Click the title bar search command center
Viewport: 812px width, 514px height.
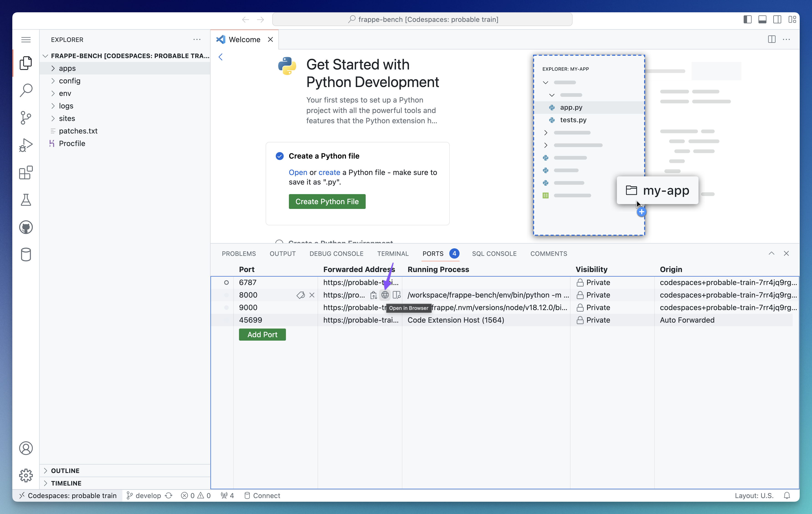coord(422,20)
